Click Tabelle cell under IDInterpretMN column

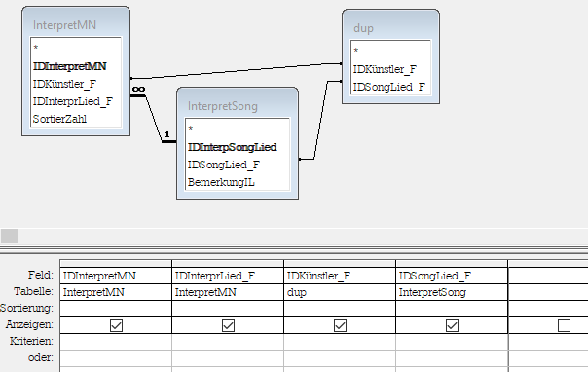coord(116,292)
